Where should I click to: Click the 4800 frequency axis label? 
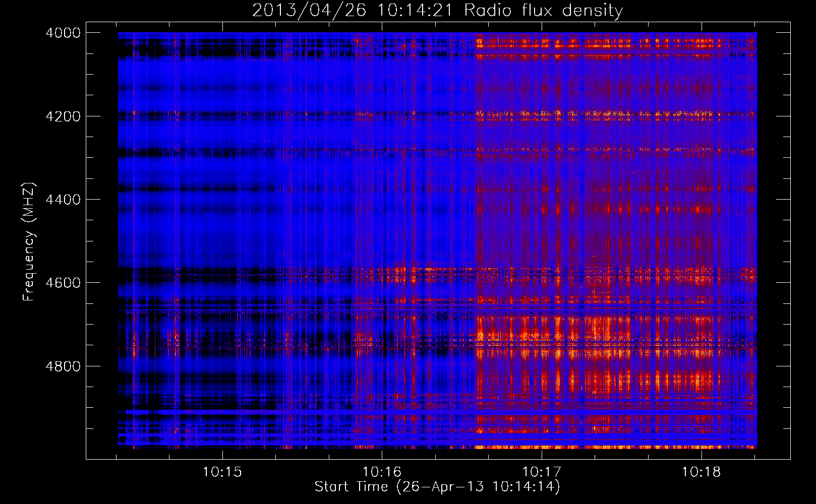point(63,366)
